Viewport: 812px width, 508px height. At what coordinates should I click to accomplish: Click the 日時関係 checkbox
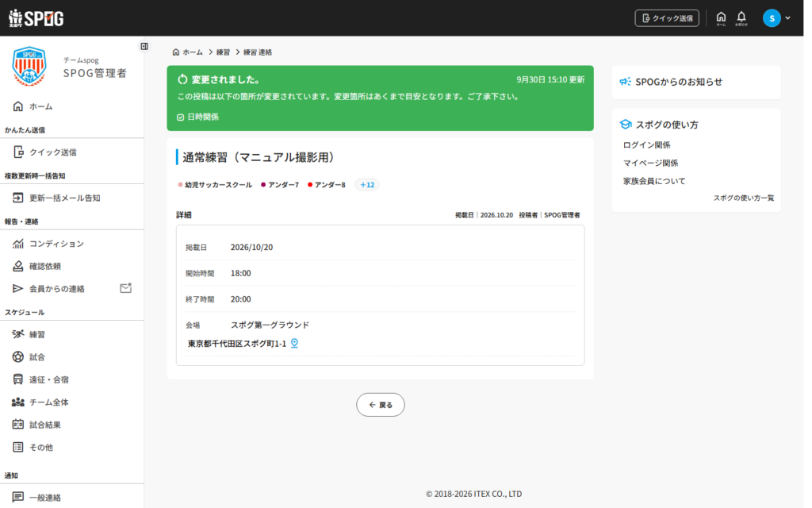pos(180,117)
